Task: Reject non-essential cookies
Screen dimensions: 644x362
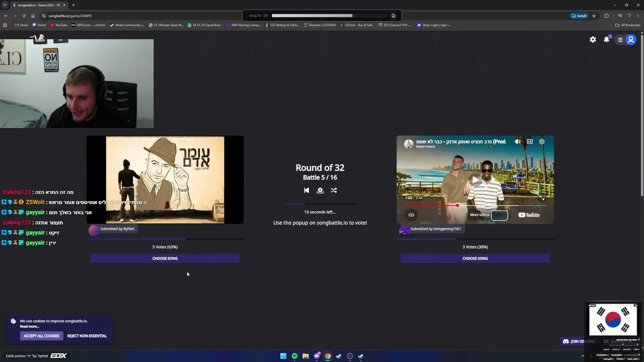Action: tap(87, 336)
